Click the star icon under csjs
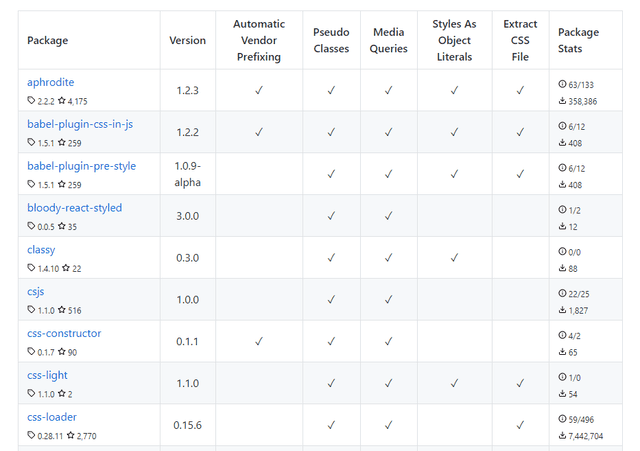640x451 pixels. pyautogui.click(x=62, y=310)
